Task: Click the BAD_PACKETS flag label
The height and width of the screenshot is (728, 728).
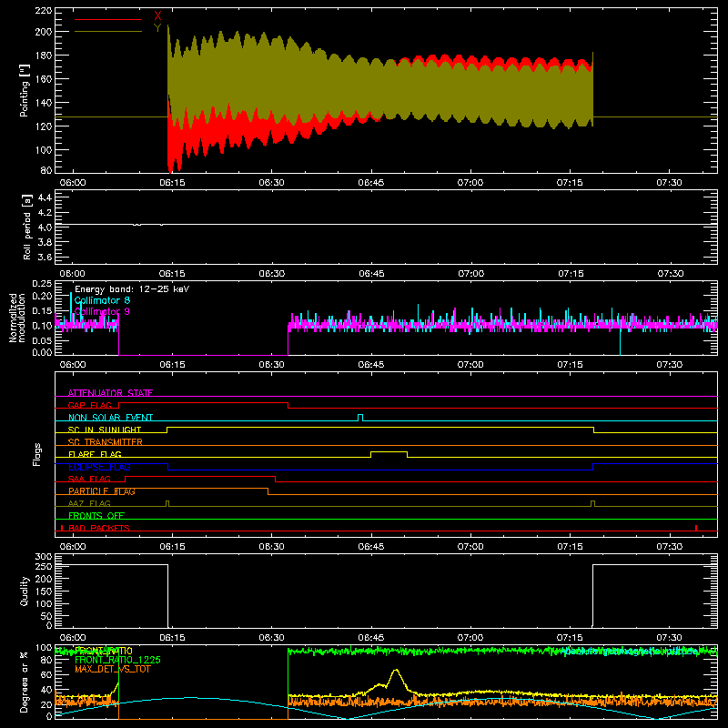Action: (x=99, y=528)
